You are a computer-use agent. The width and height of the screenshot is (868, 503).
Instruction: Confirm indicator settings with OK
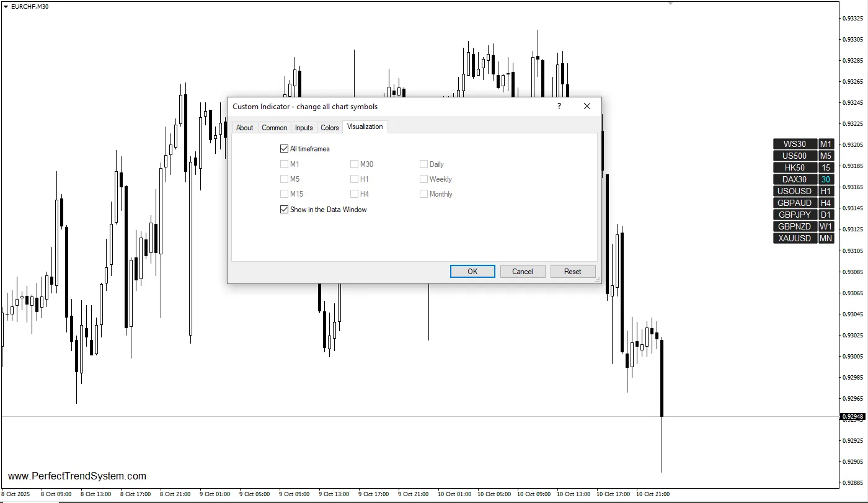pyautogui.click(x=472, y=271)
